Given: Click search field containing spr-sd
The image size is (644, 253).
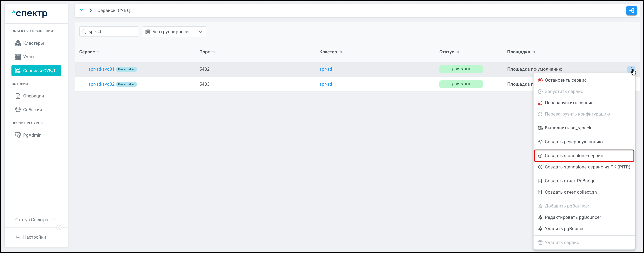Looking at the screenshot, I should coord(111,32).
